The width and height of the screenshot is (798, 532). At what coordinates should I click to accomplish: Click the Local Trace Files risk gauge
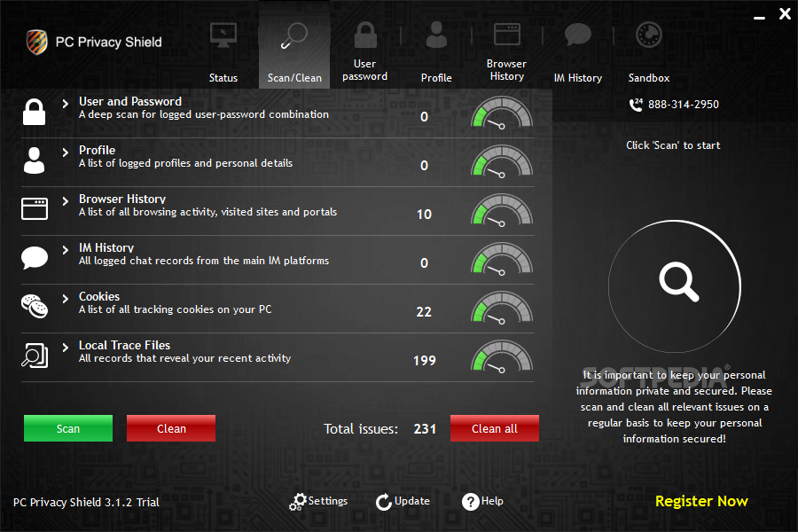(x=502, y=356)
